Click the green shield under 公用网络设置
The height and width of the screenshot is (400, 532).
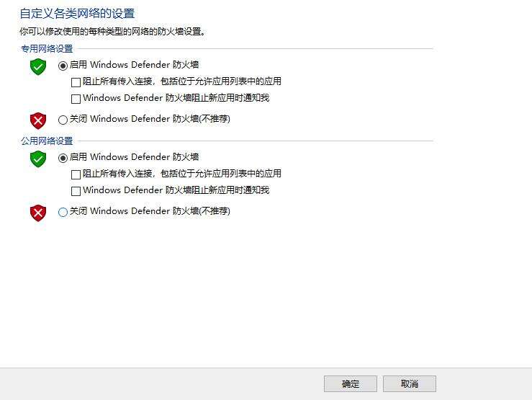(x=38, y=159)
